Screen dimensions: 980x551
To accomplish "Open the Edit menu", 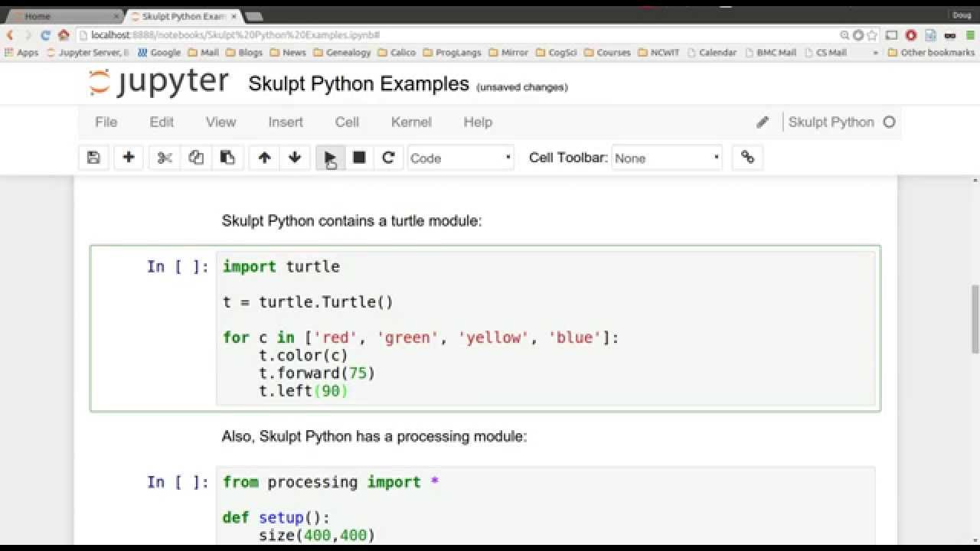I will [x=162, y=122].
